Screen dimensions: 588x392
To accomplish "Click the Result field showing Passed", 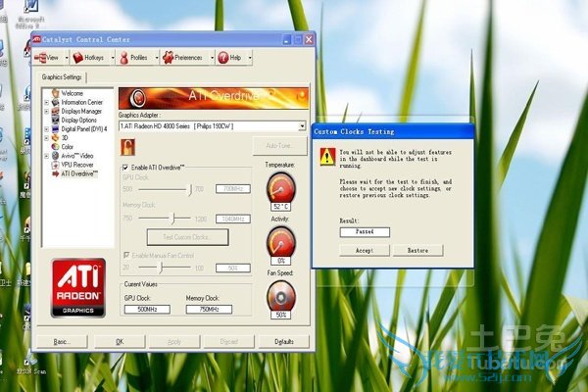I will click(x=364, y=231).
